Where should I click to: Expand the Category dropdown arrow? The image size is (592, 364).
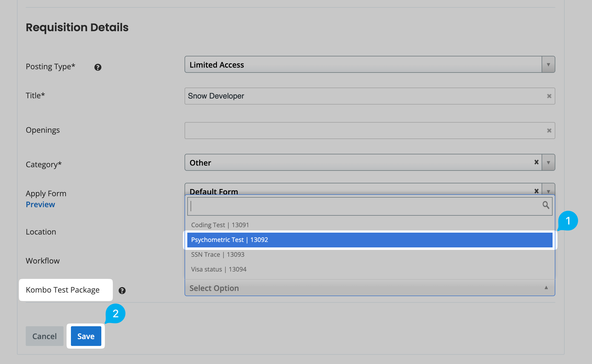point(548,163)
